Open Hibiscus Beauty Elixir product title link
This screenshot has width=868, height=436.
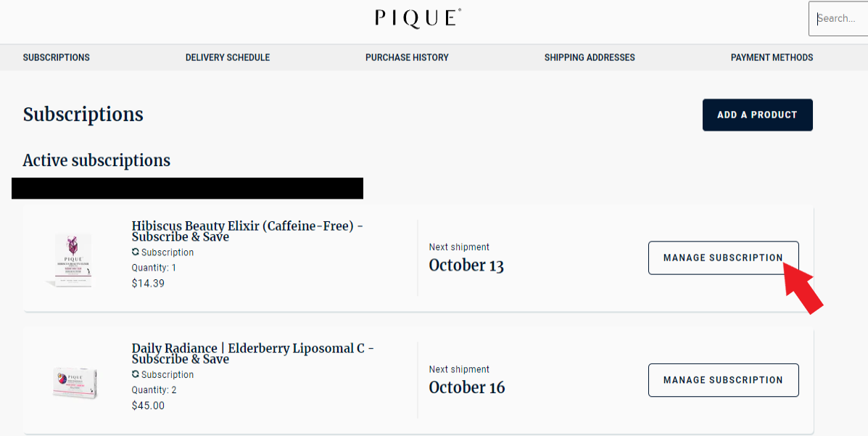(x=247, y=231)
